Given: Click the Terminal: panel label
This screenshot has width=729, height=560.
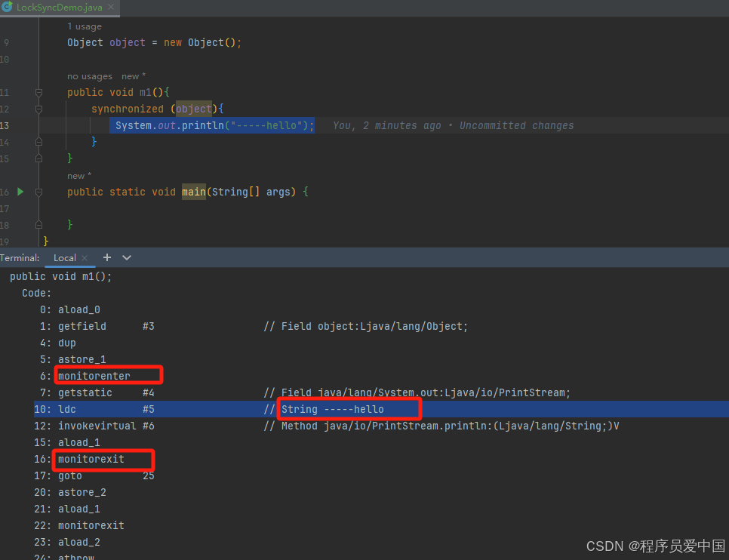Looking at the screenshot, I should tap(20, 257).
